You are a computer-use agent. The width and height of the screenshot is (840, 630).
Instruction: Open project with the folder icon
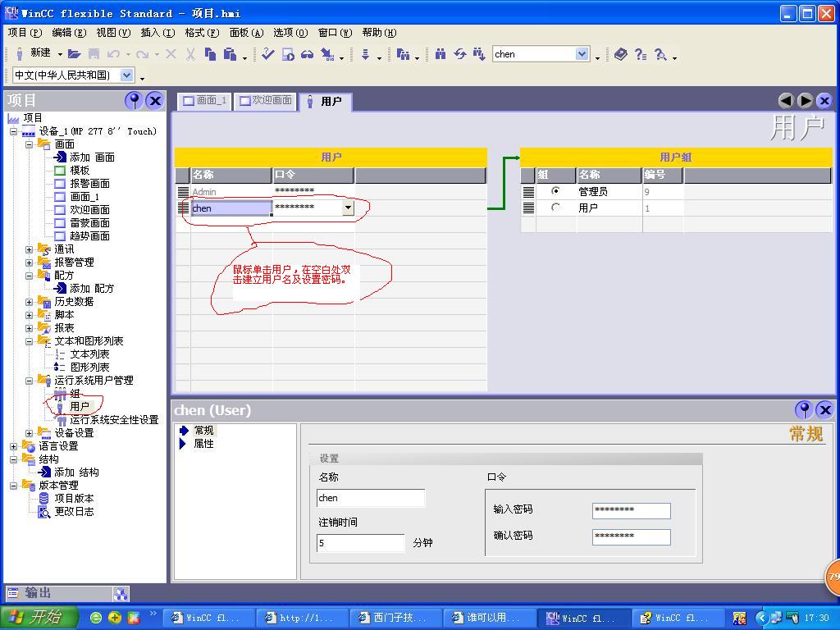[75, 53]
